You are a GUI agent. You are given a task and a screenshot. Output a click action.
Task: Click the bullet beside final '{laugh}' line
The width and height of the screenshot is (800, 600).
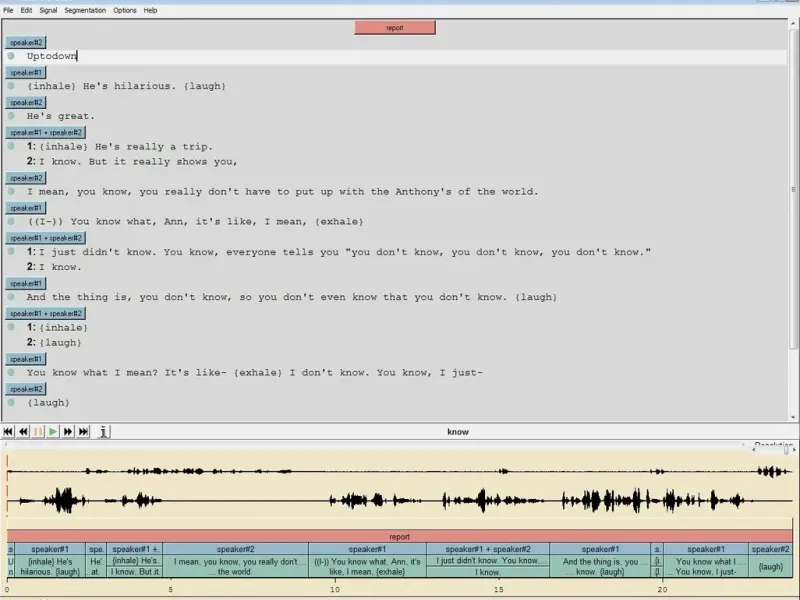11,402
